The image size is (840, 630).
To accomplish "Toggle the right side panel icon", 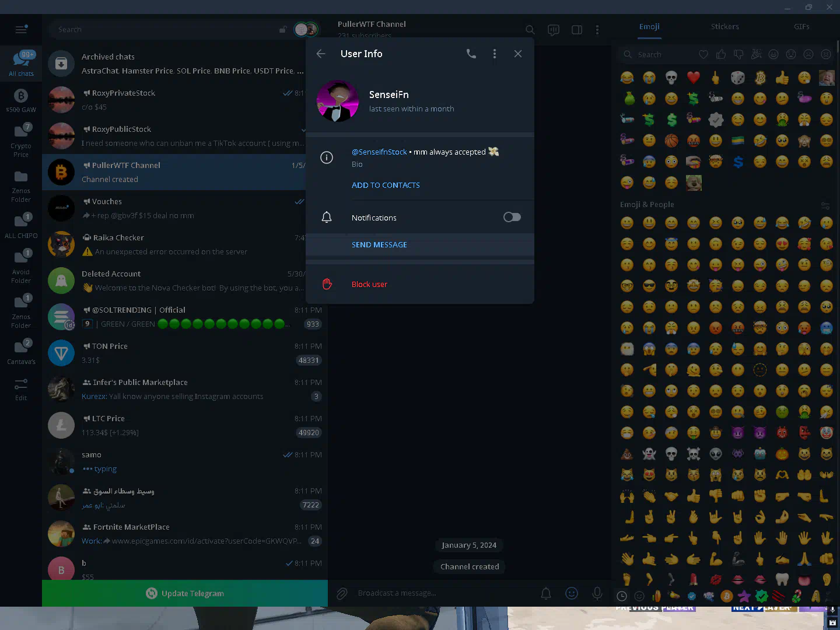I will click(x=577, y=29).
